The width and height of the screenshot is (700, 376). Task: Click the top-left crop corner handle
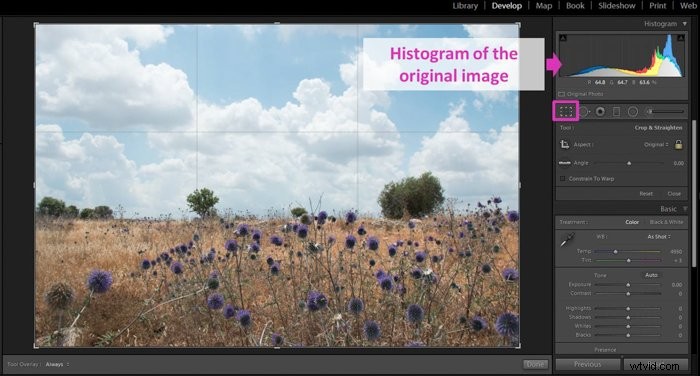(x=36, y=24)
